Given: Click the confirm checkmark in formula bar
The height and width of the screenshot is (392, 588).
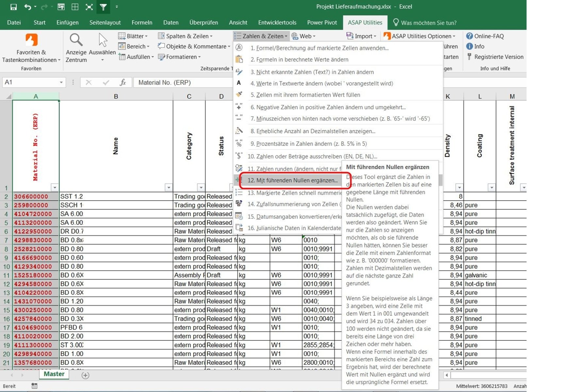Looking at the screenshot, I should [x=106, y=82].
